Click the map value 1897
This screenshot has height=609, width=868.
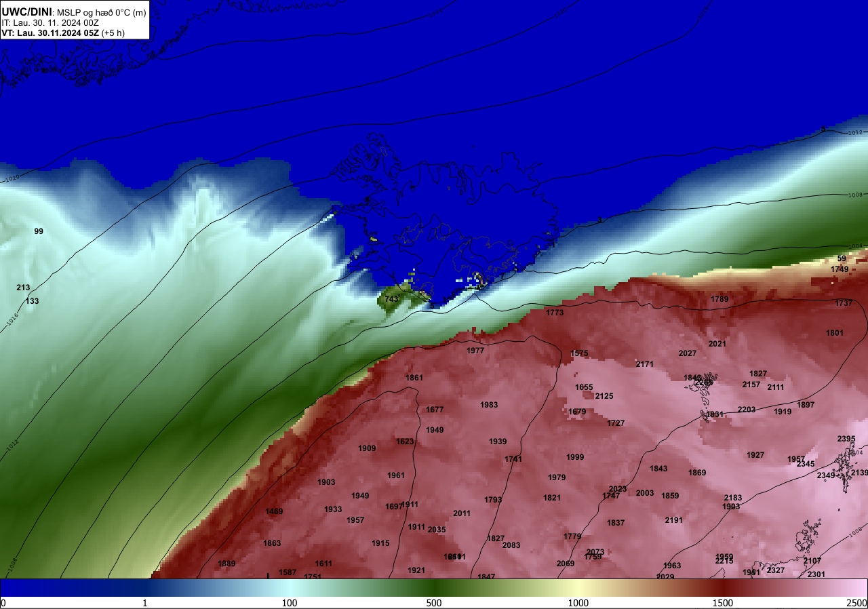(x=806, y=405)
